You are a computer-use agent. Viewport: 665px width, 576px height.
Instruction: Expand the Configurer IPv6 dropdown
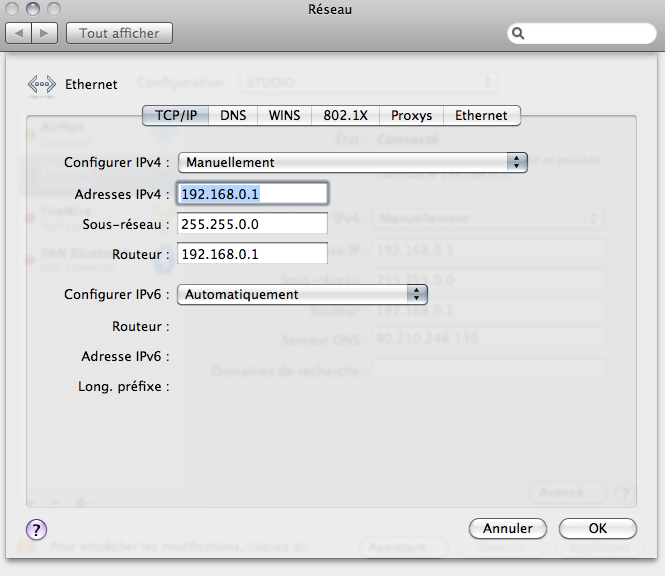(302, 294)
